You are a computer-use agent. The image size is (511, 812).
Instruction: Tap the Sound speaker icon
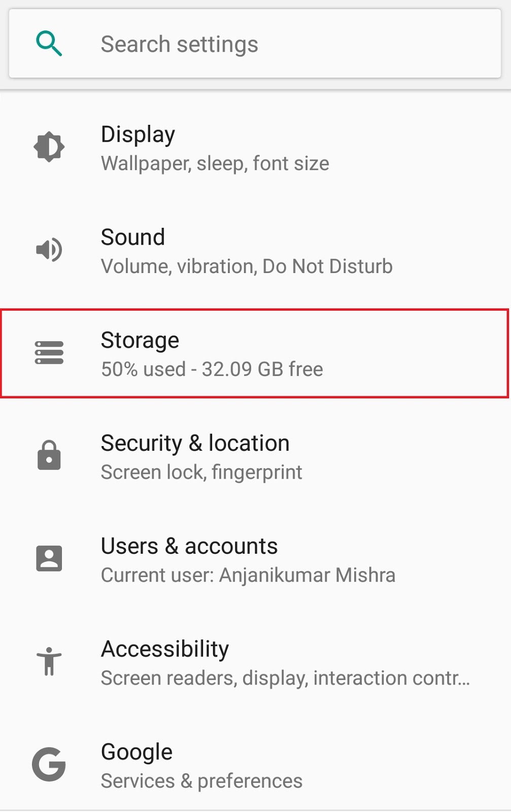[48, 249]
